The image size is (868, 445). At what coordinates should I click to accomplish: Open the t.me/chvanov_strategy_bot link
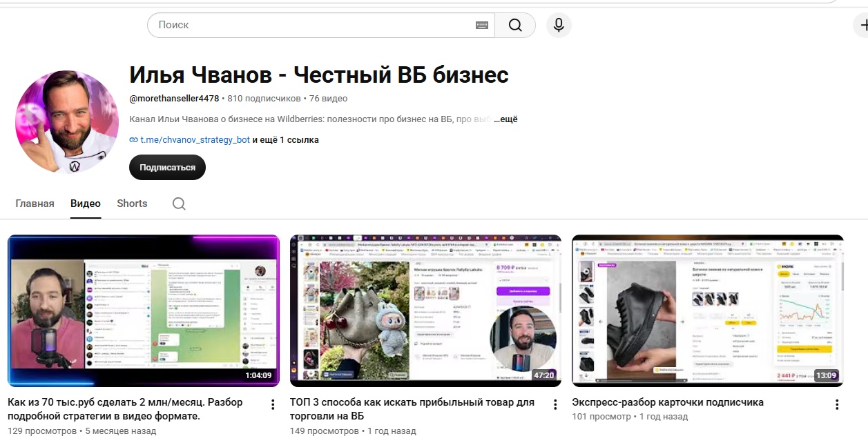click(195, 140)
